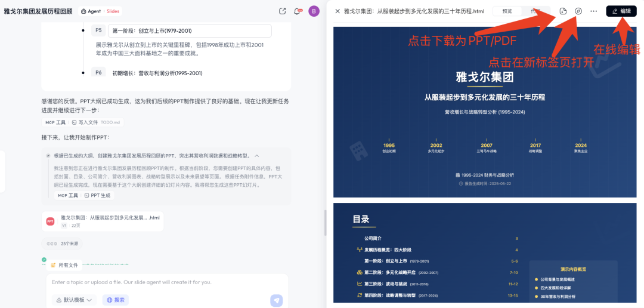Viewport: 644px width, 308px height.
Task: Click the red PPT file icon
Action: click(50, 221)
